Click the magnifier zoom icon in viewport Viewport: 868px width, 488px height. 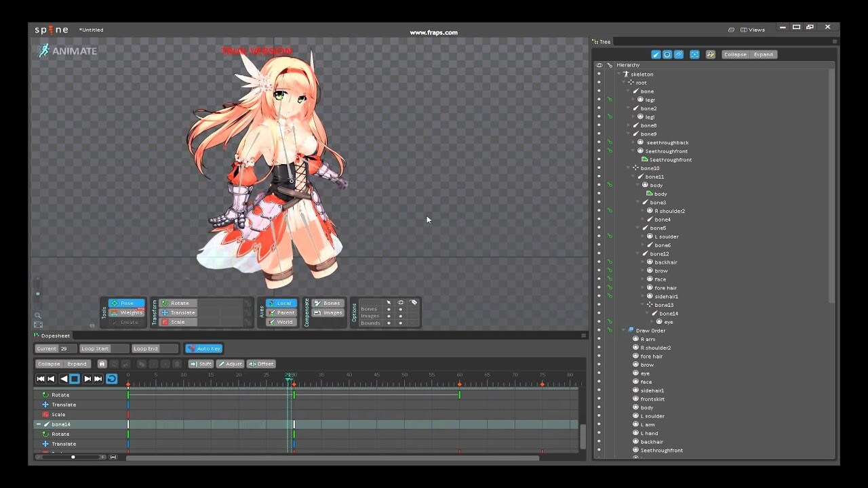38,315
